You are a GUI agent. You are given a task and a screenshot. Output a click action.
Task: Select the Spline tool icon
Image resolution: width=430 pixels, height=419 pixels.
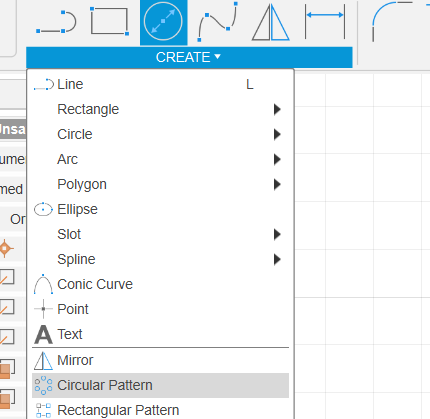pos(217,22)
